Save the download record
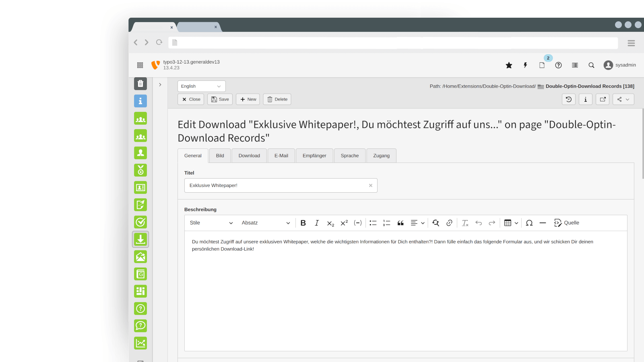Screen dimensions: 644x362 click(x=220, y=99)
